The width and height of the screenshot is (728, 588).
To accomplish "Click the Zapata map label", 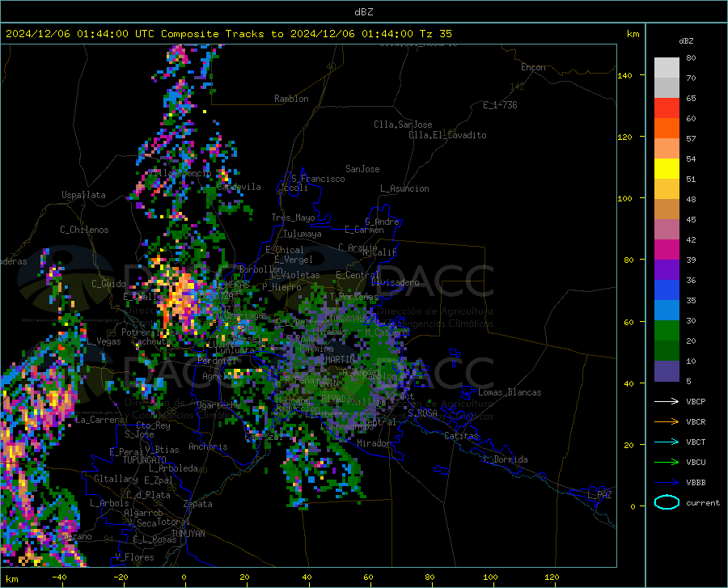I will [x=198, y=504].
